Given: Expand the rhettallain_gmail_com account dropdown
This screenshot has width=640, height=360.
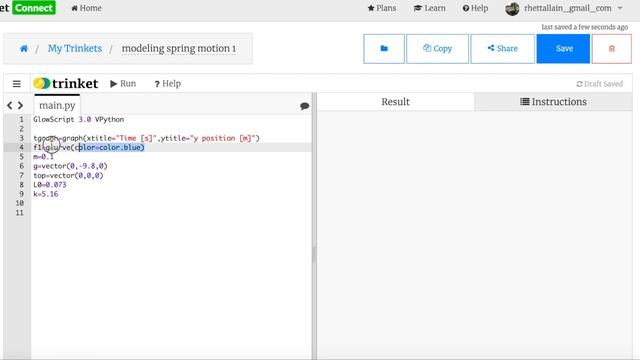Looking at the screenshot, I should coord(573,8).
